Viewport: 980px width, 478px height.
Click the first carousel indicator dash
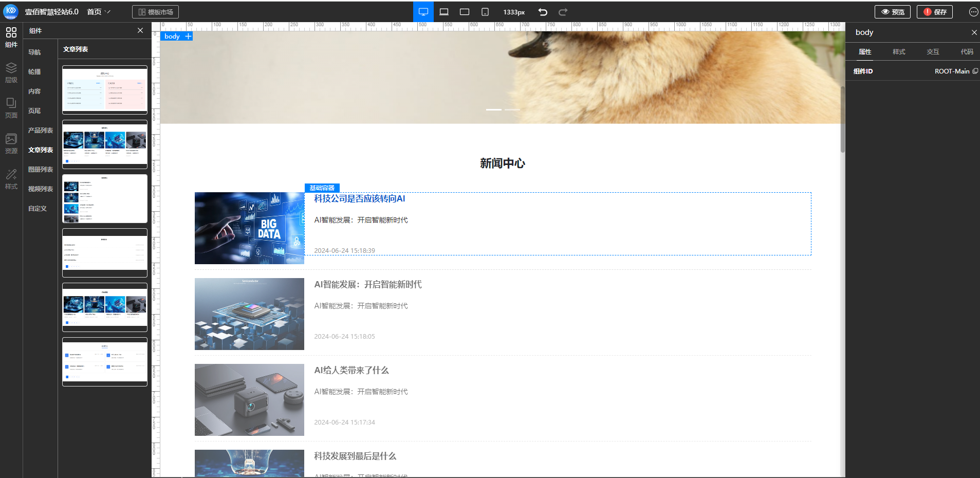tap(494, 109)
